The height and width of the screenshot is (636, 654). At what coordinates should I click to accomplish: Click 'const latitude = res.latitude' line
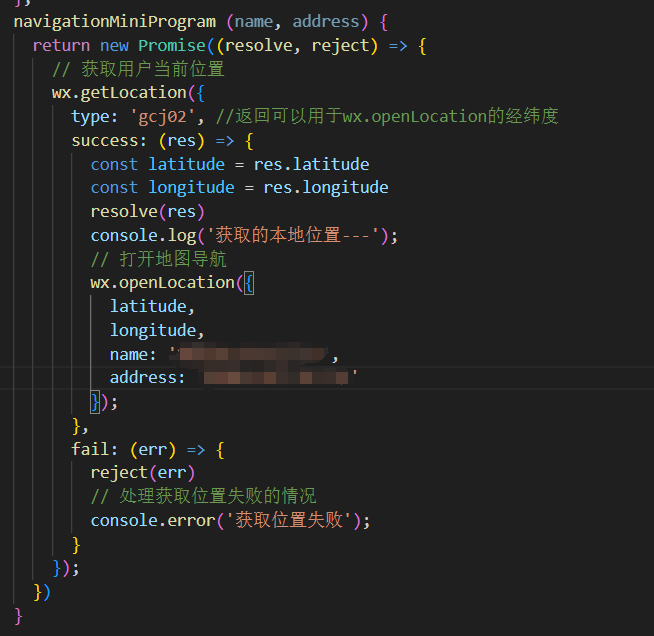[230, 164]
